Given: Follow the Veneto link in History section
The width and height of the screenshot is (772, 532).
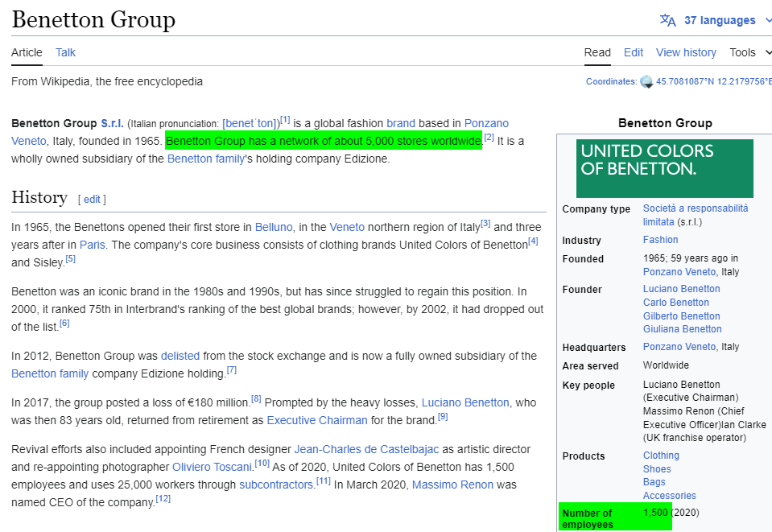Looking at the screenshot, I should pos(347,227).
